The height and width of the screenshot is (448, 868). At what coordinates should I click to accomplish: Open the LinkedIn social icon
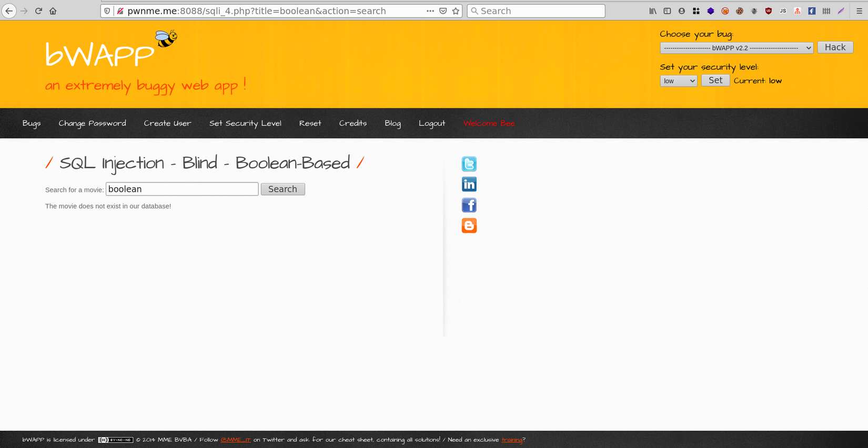click(469, 185)
